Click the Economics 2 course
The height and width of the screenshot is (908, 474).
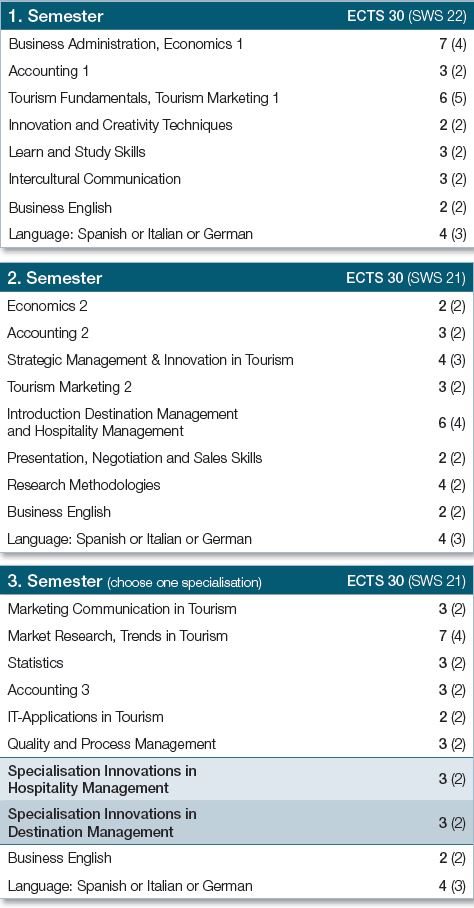coord(237,306)
